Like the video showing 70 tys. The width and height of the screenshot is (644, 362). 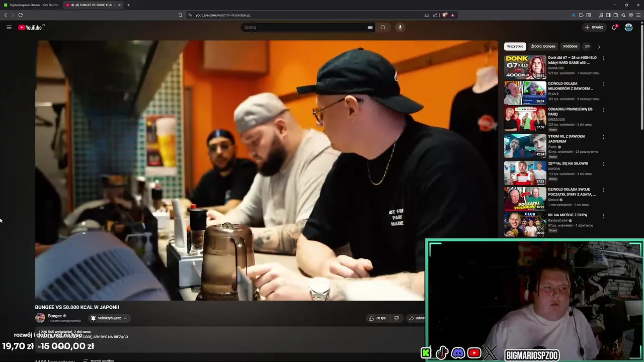pos(377,318)
